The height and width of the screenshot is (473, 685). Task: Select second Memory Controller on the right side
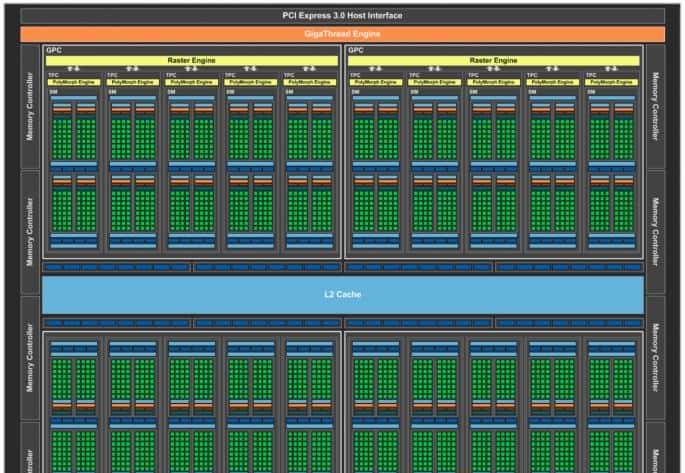point(655,231)
